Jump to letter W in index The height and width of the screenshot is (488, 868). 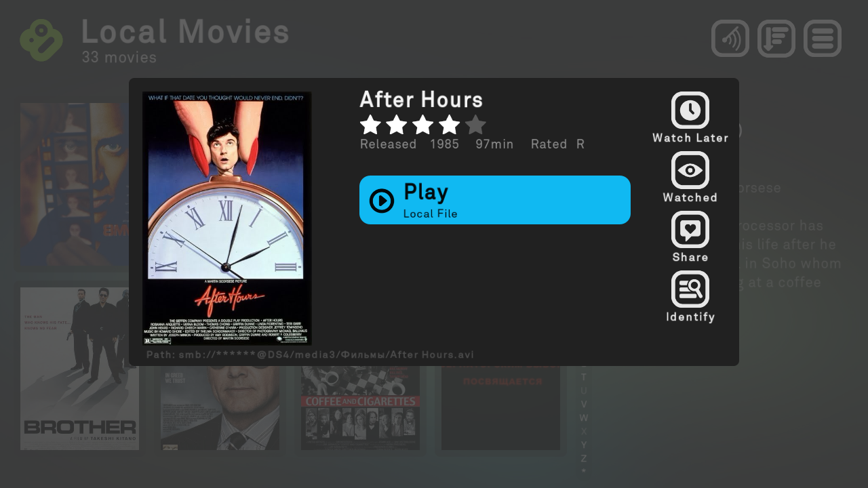[x=584, y=418]
